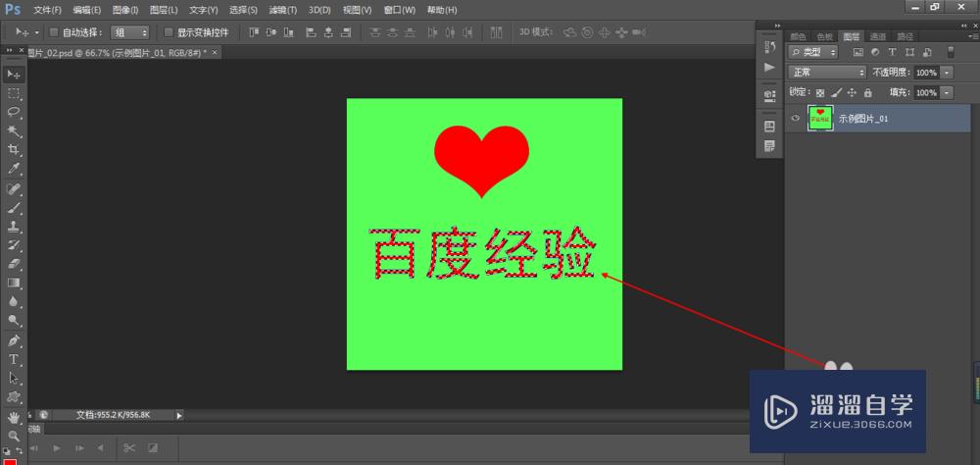Image resolution: width=980 pixels, height=465 pixels.
Task: Select the Clone Stamp tool
Action: (x=13, y=227)
